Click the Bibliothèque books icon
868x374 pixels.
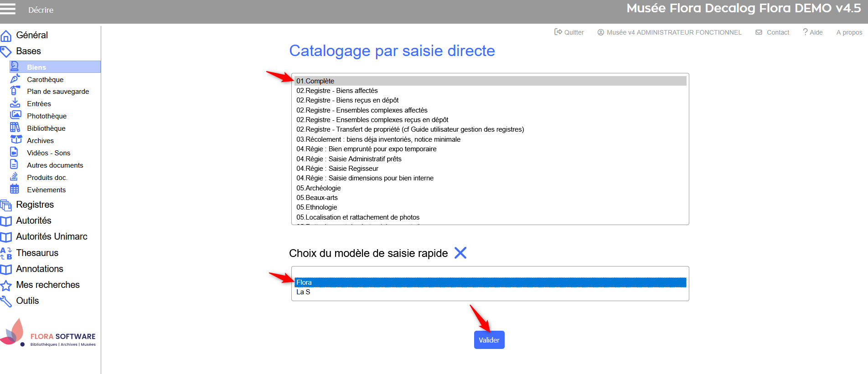(x=15, y=128)
